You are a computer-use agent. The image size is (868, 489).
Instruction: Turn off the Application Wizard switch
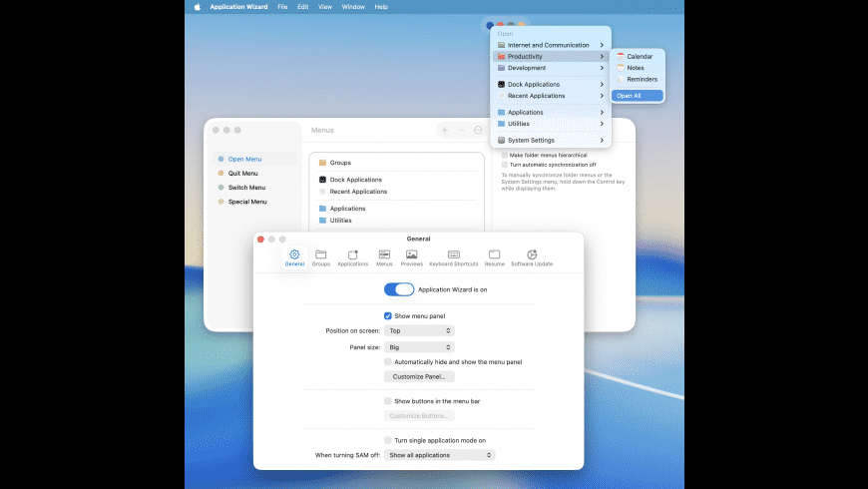tap(398, 289)
